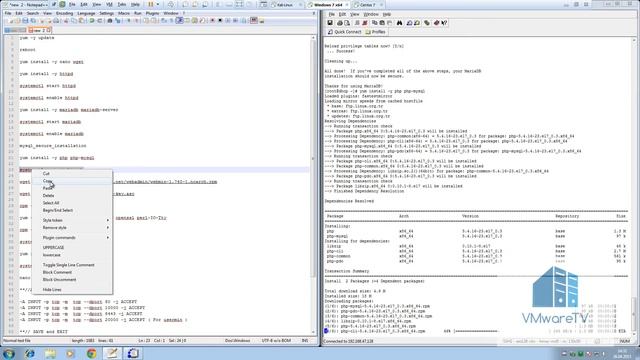Open the Notepad++ Language menu
The image size is (640, 360).
click(x=86, y=13)
